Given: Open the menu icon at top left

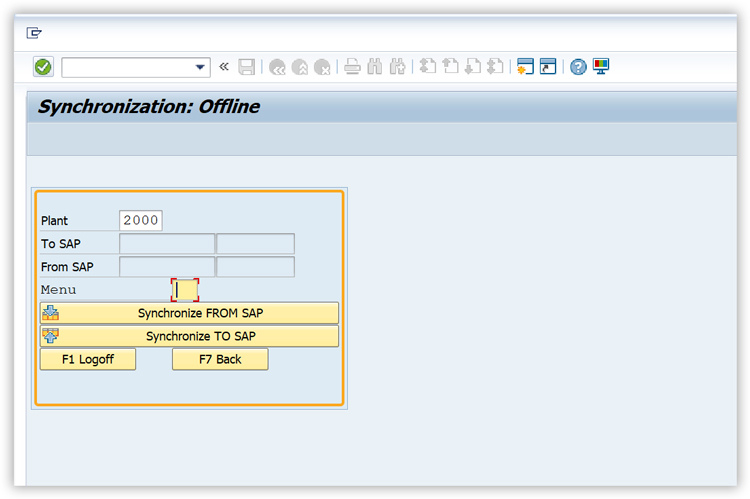Looking at the screenshot, I should pos(34,33).
